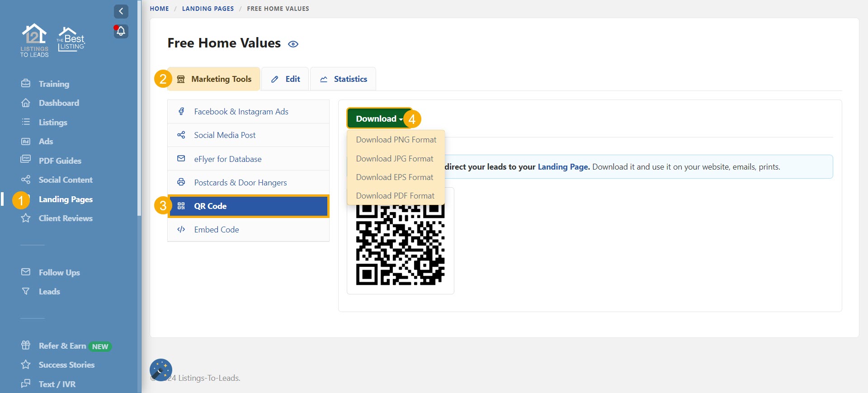Select Embed Code from marketing tools list

217,230
